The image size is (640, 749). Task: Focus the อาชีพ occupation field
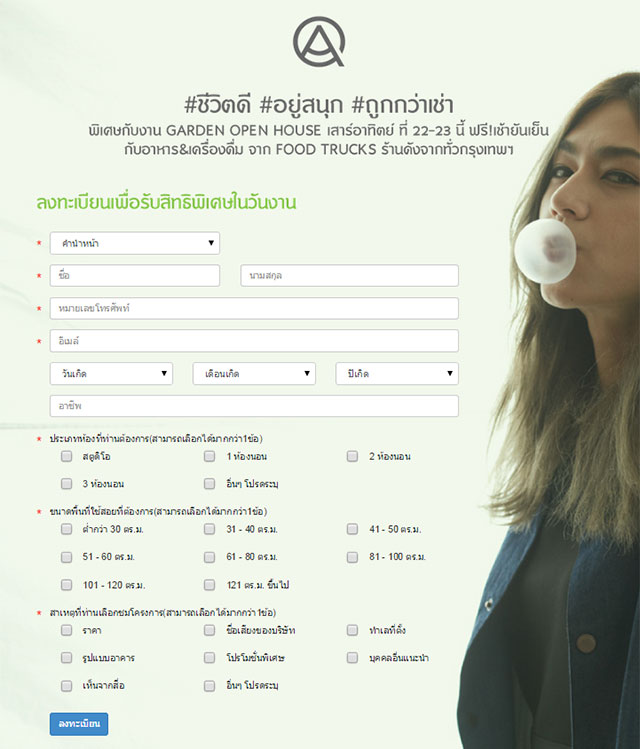[254, 406]
